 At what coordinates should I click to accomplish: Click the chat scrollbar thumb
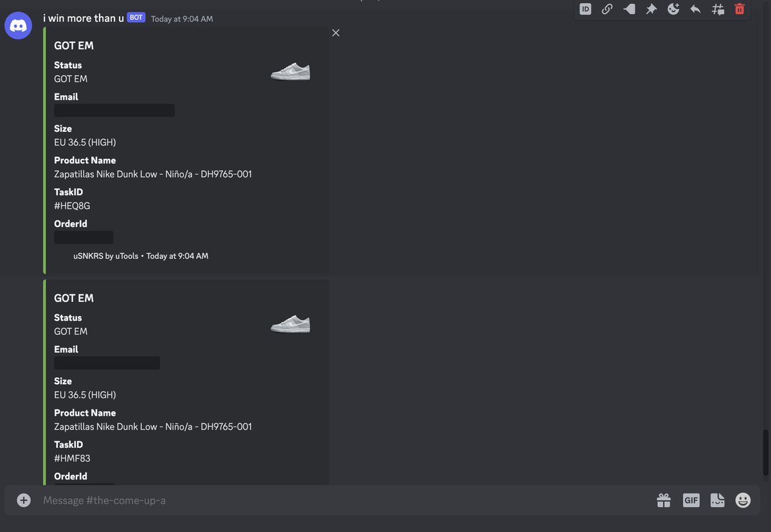pos(765,452)
